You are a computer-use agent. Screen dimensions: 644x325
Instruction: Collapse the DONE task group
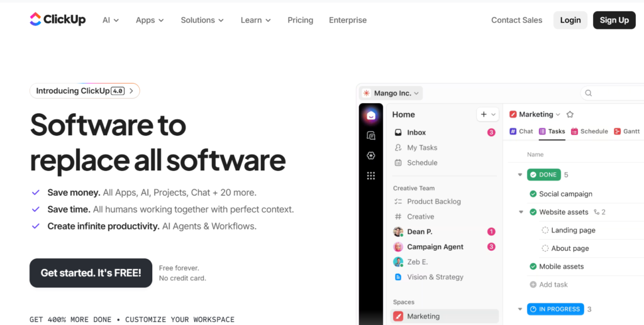pyautogui.click(x=520, y=175)
